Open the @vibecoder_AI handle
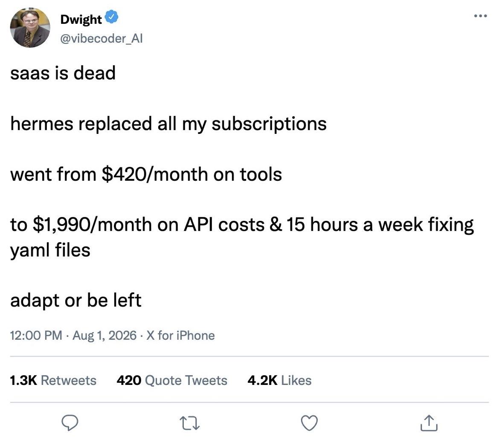The height and width of the screenshot is (448, 499). point(102,38)
